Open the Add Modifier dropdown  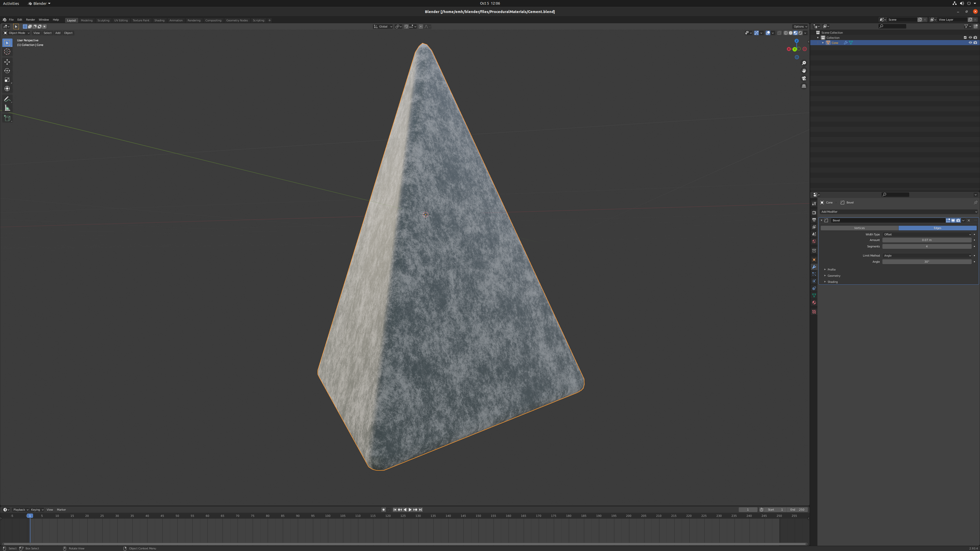pyautogui.click(x=899, y=212)
